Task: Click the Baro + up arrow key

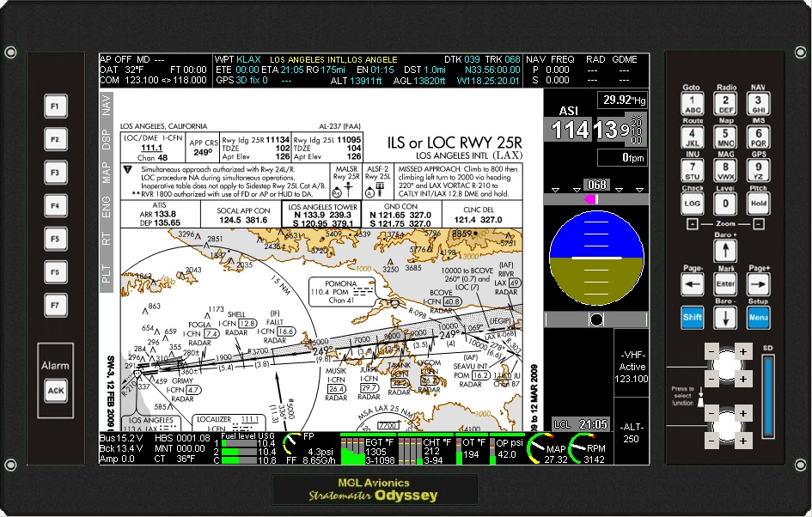Action: (x=725, y=251)
